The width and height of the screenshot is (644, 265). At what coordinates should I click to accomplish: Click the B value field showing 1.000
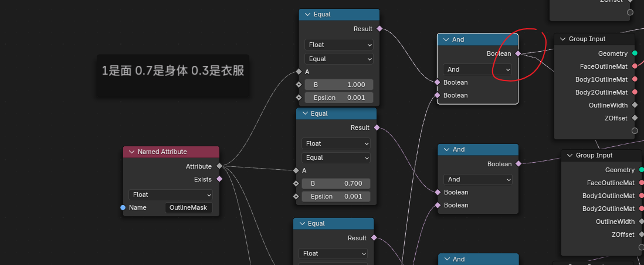(x=338, y=85)
